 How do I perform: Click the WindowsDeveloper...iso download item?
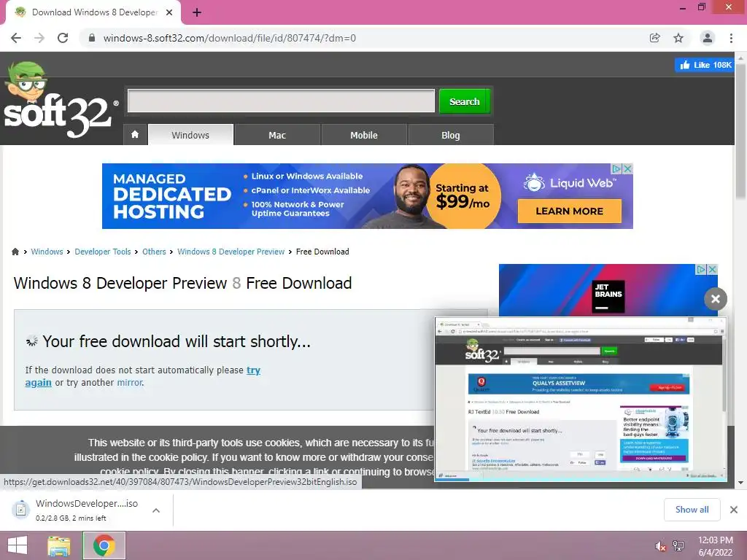tap(87, 510)
